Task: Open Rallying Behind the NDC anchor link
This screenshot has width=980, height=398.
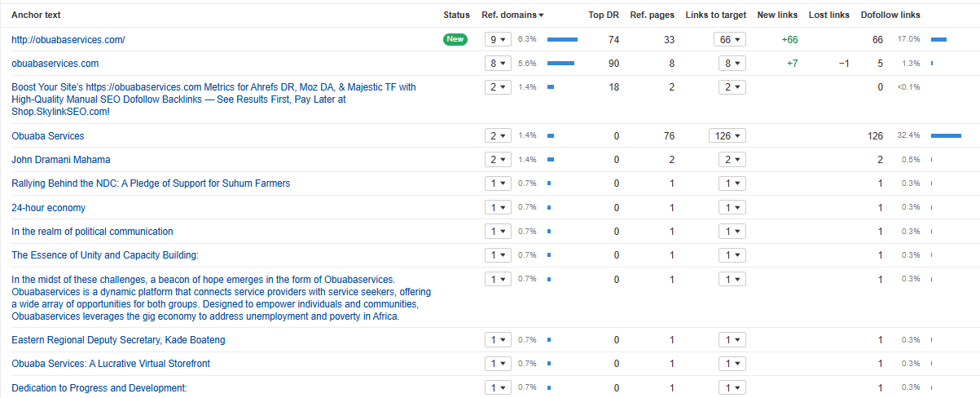Action: pyautogui.click(x=151, y=184)
